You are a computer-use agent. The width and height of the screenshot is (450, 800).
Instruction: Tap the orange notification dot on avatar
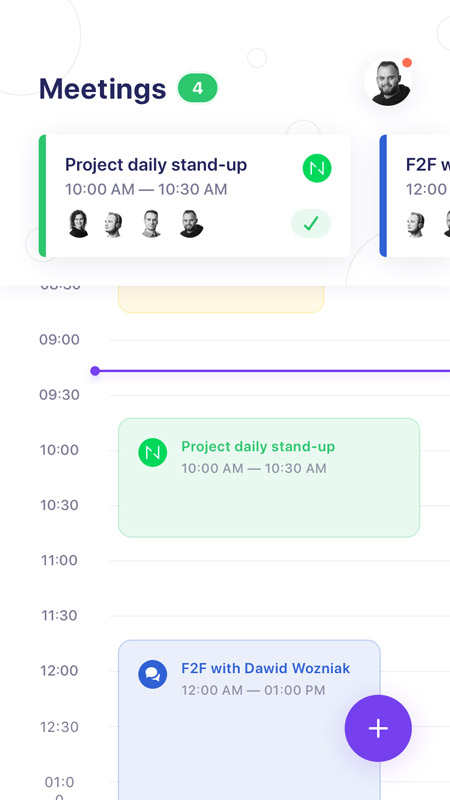[x=407, y=63]
